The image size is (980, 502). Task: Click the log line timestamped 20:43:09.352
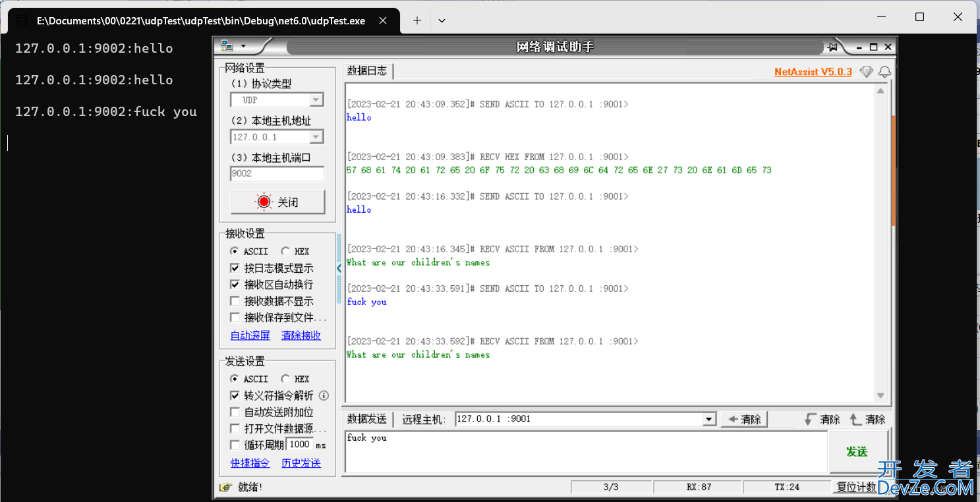tap(488, 104)
